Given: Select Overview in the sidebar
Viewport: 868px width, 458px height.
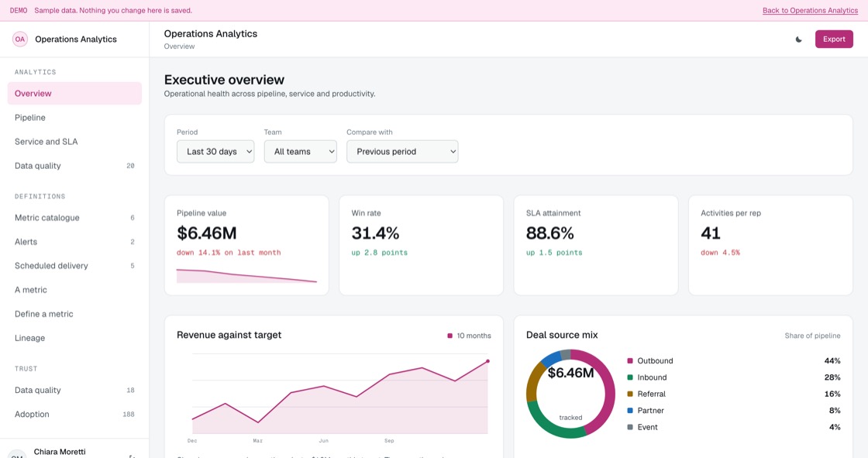Looking at the screenshot, I should [x=74, y=93].
